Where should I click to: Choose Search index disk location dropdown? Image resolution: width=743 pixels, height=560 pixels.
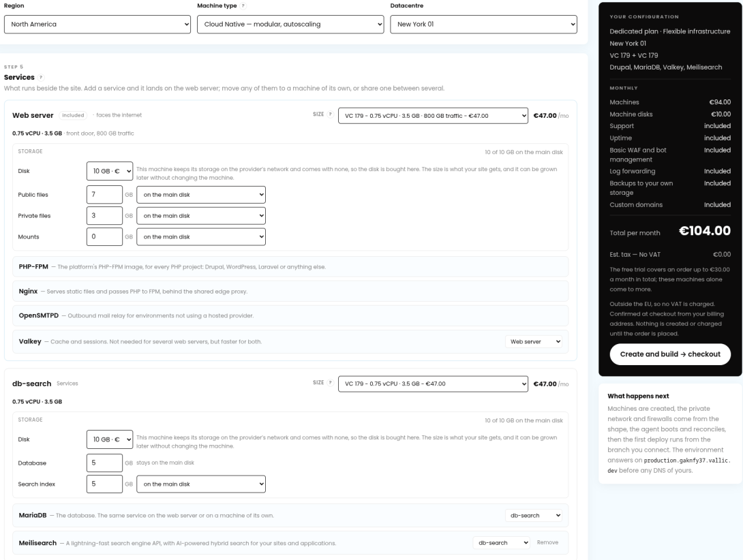pos(201,484)
